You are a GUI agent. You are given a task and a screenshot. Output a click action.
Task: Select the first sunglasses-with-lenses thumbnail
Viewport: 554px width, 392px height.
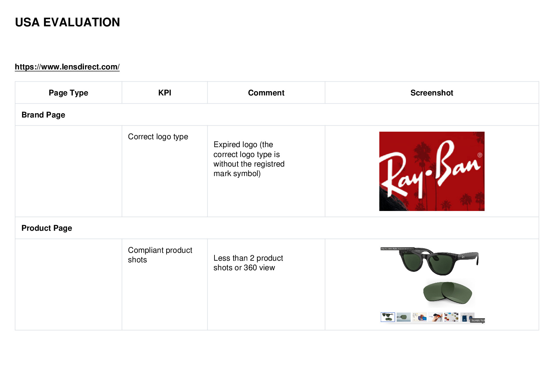388,317
